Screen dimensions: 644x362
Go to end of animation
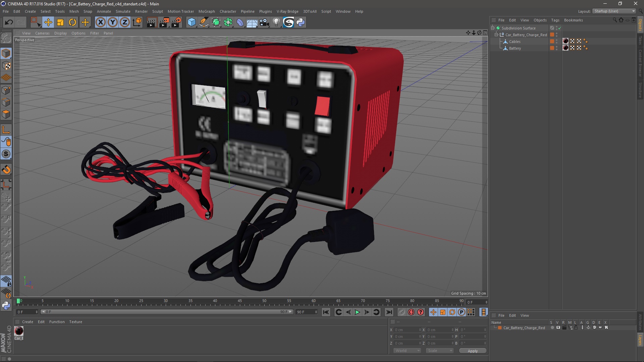pyautogui.click(x=389, y=312)
